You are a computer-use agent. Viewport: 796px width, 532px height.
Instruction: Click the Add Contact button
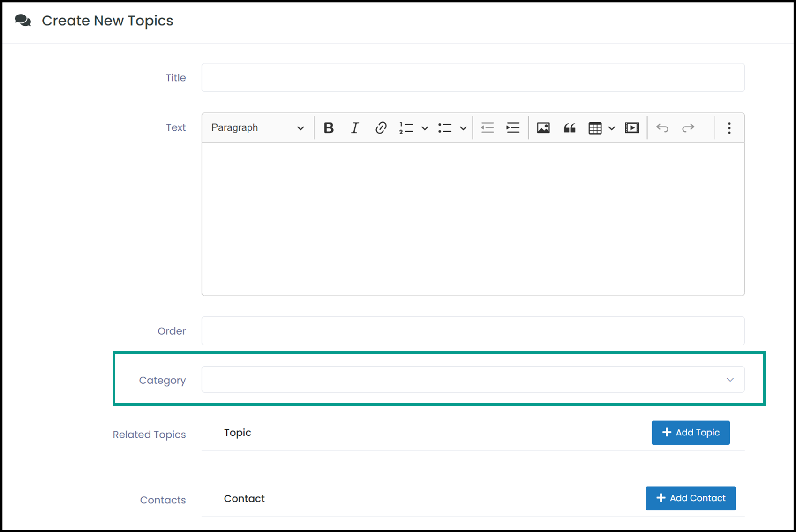691,498
